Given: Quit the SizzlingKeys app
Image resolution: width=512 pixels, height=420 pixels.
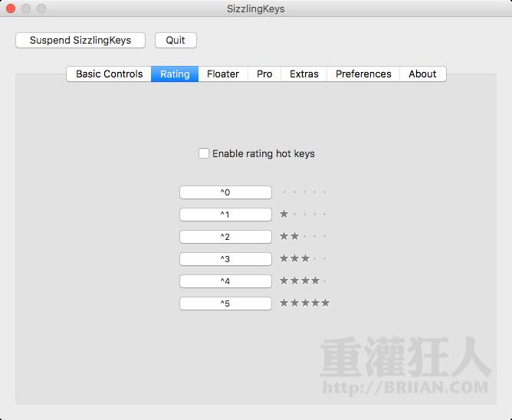Looking at the screenshot, I should 176,40.
